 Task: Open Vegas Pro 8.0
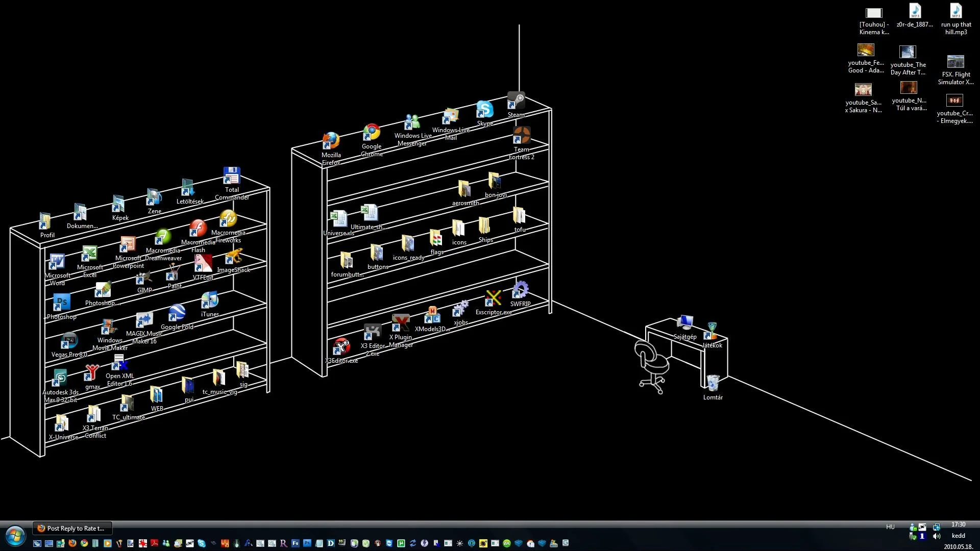[69, 341]
